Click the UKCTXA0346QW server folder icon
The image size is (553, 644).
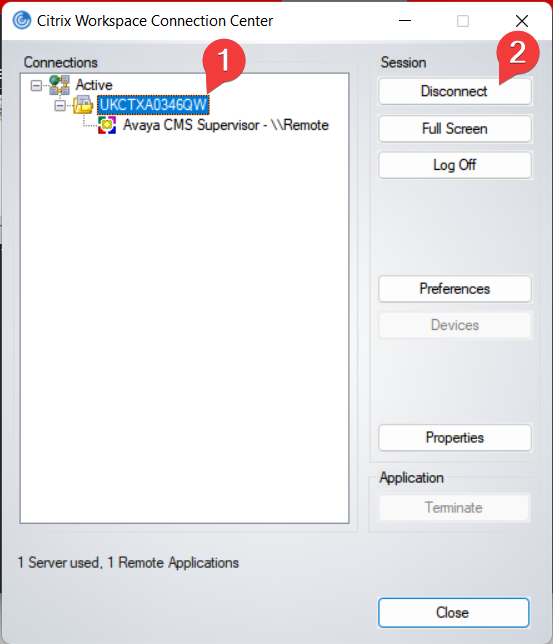coord(83,105)
